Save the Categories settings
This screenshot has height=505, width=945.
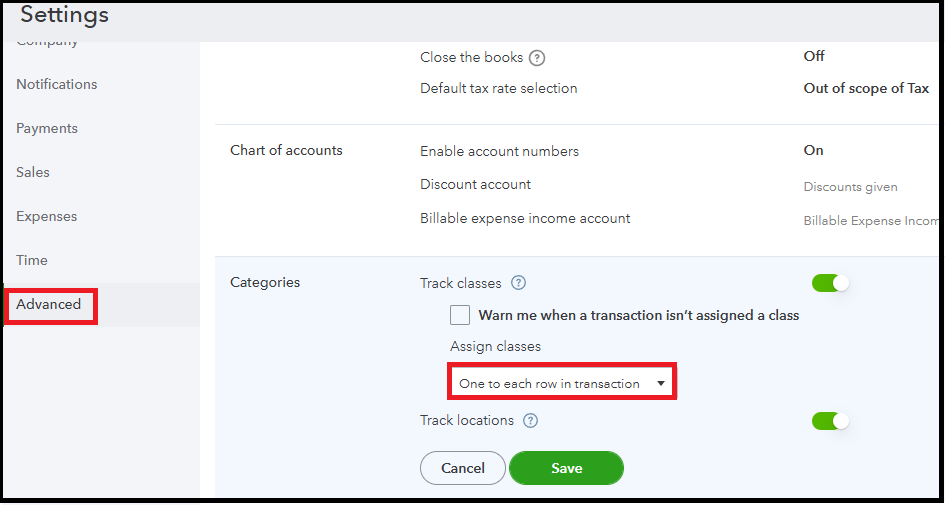pyautogui.click(x=566, y=468)
